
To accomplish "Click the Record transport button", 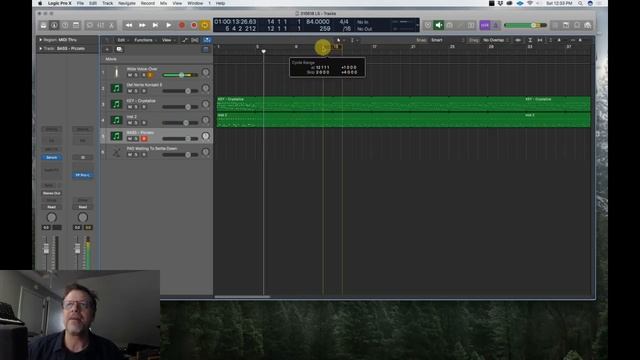I will (182, 25).
